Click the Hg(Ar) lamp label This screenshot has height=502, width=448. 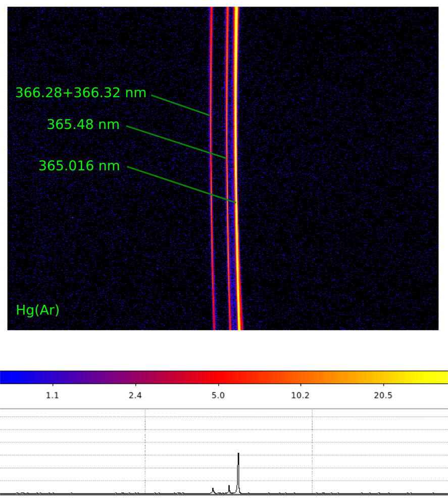click(38, 310)
